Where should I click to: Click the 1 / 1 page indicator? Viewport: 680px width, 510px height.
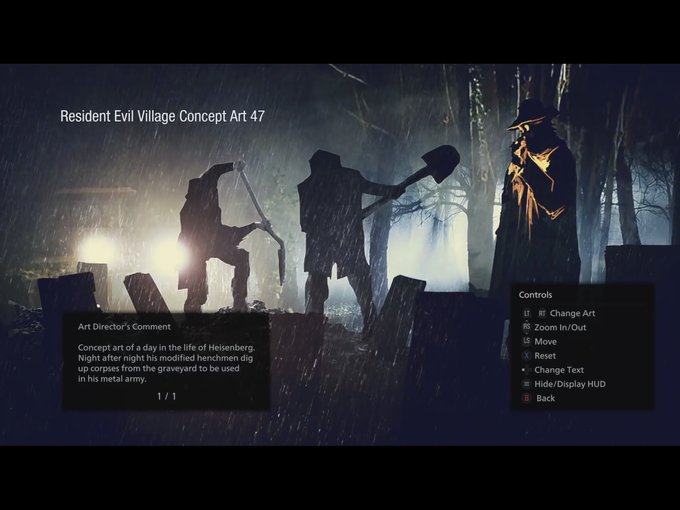point(167,396)
